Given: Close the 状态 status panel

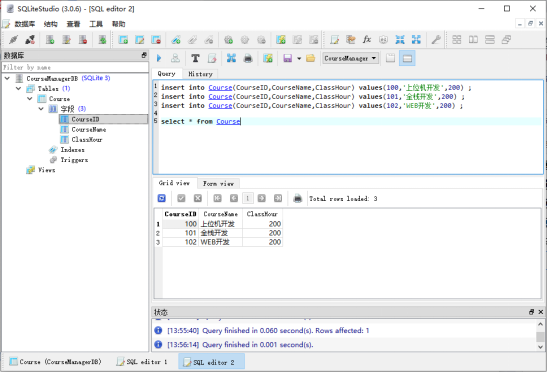Looking at the screenshot, I should pyautogui.click(x=541, y=312).
